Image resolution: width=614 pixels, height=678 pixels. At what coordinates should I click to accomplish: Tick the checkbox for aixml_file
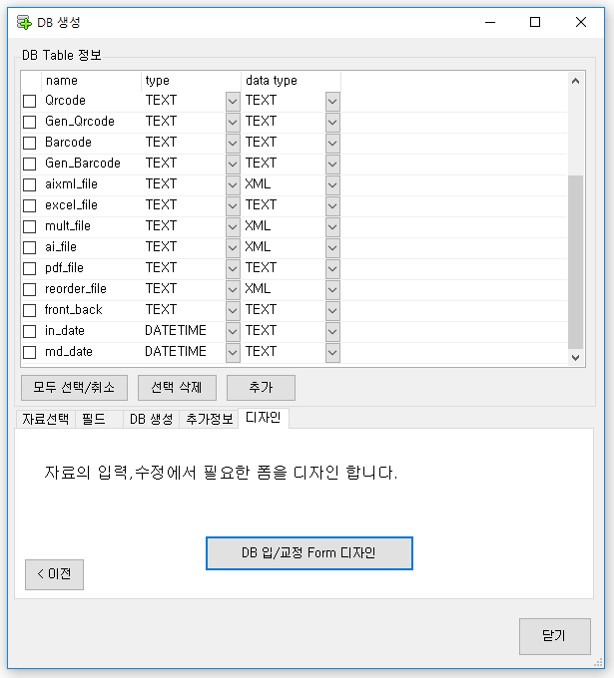[x=30, y=185]
